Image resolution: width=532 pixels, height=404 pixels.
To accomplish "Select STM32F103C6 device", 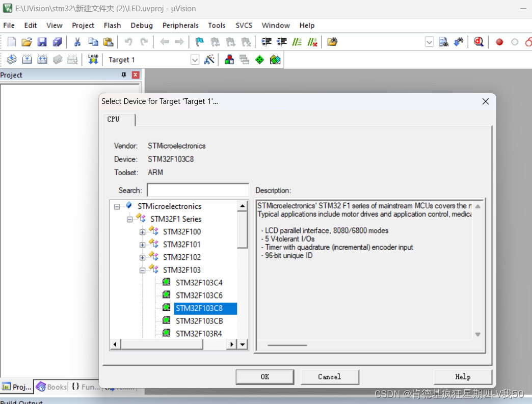I will [199, 295].
